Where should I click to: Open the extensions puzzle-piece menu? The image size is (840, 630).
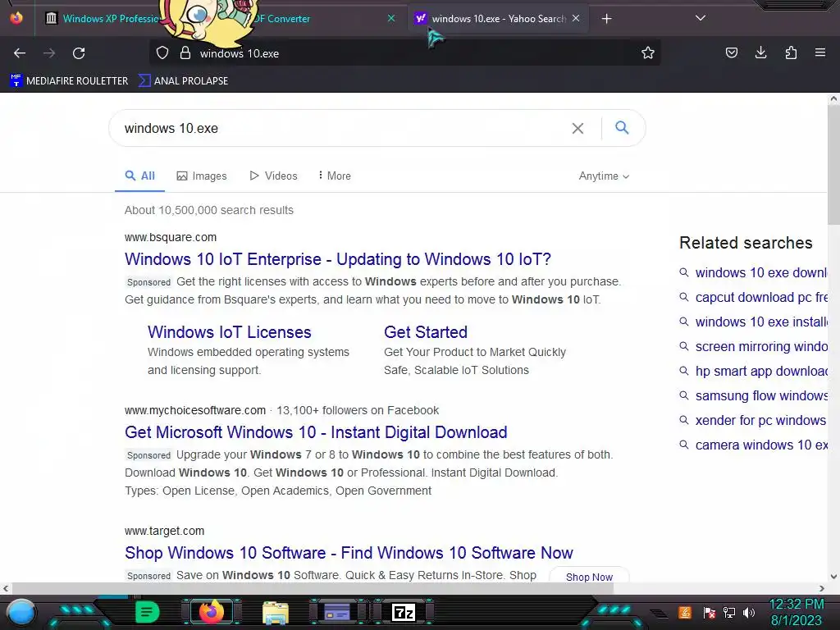pos(791,53)
